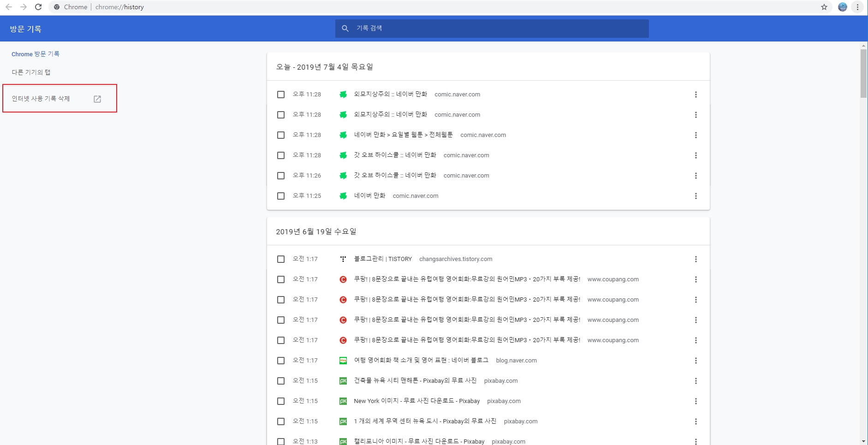
Task: Open the Chrome profile avatar
Action: click(x=843, y=7)
